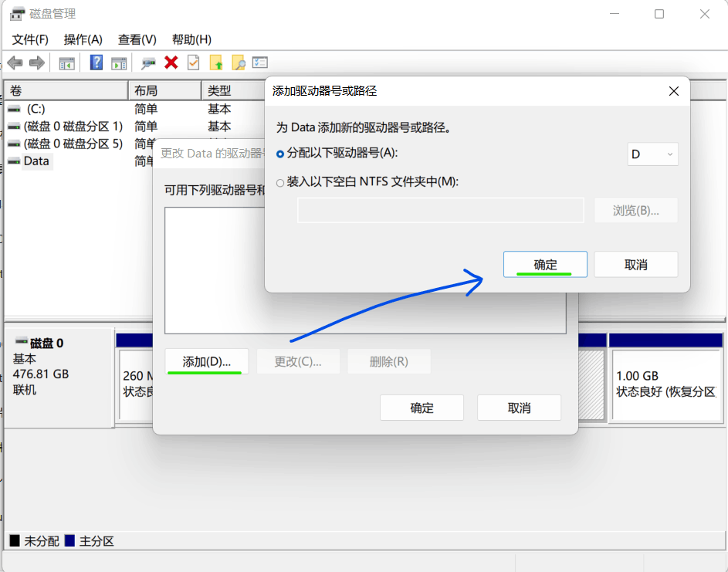
Task: Open the 帮助(H) menu
Action: point(191,40)
